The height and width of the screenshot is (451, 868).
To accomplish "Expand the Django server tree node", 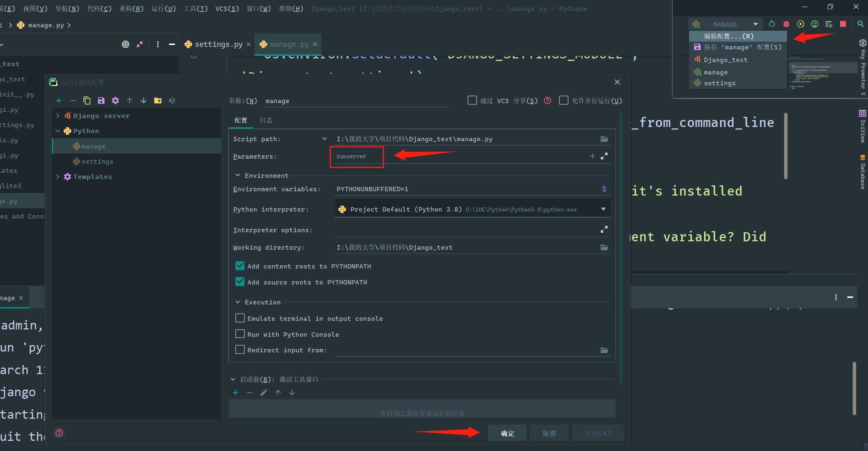I will (58, 116).
